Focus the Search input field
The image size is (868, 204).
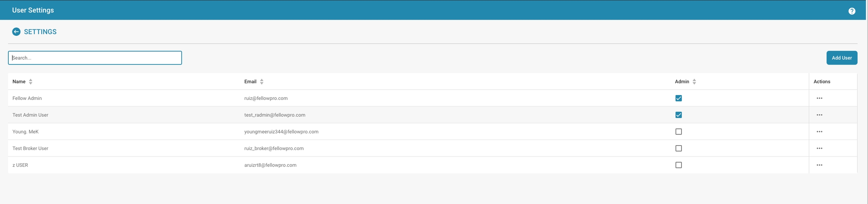(95, 58)
